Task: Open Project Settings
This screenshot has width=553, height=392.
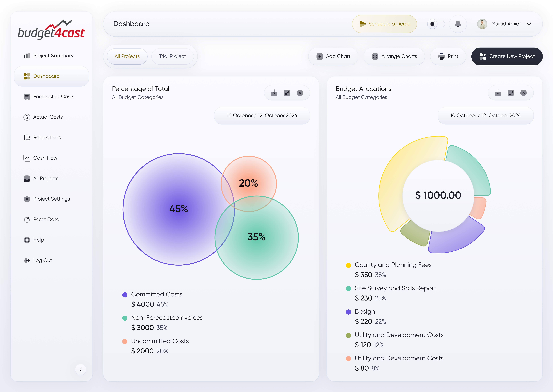Action: tap(51, 199)
